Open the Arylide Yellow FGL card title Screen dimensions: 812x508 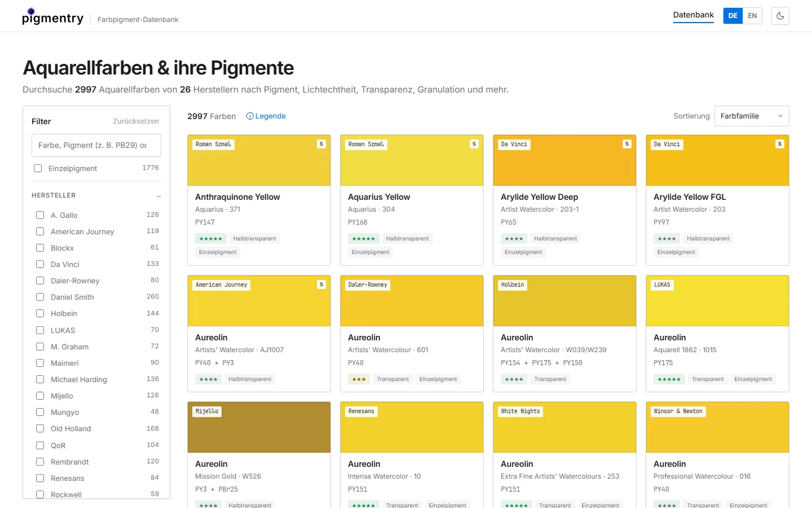690,197
